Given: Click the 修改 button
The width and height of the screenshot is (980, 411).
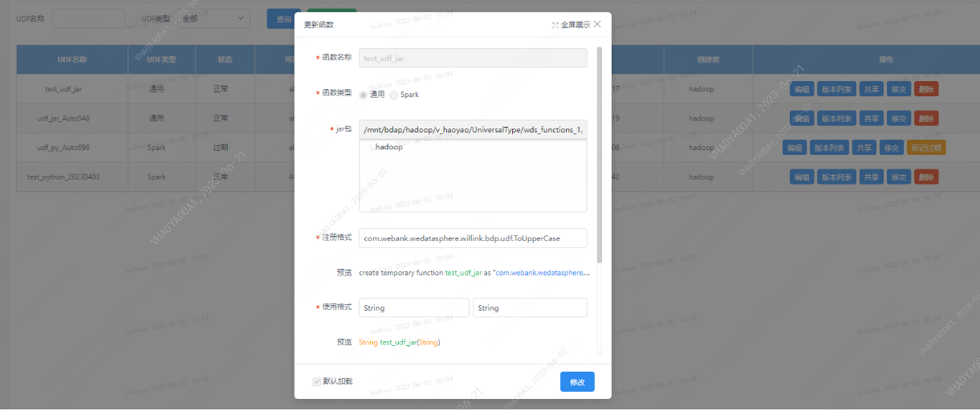Looking at the screenshot, I should (577, 382).
